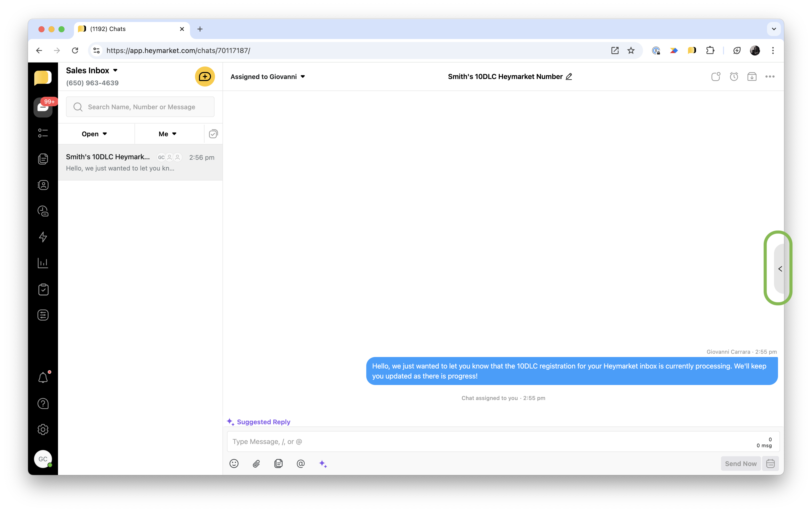Start a new chat with yellow plus button
This screenshot has width=812, height=512.
[205, 76]
